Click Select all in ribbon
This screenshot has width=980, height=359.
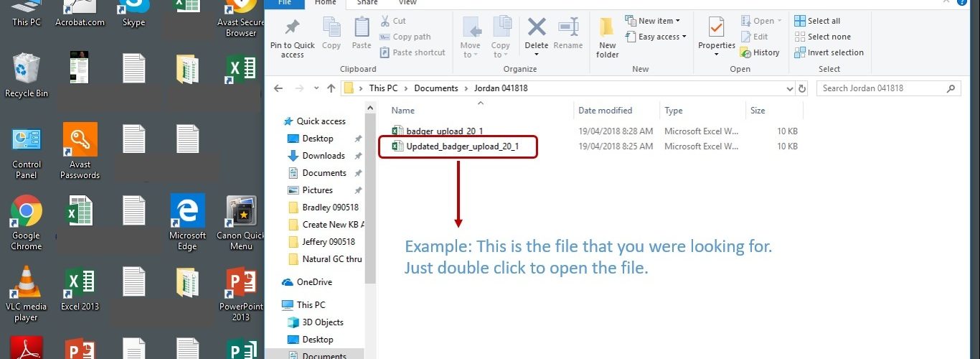click(x=818, y=21)
